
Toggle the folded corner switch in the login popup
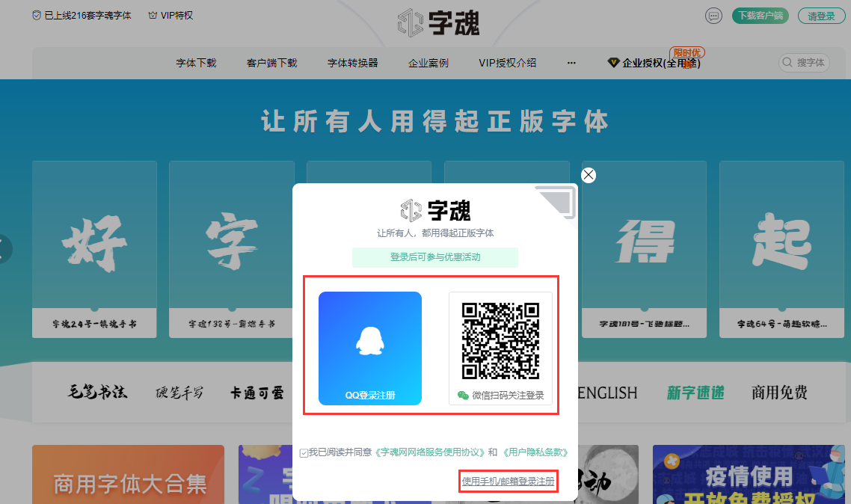[556, 203]
